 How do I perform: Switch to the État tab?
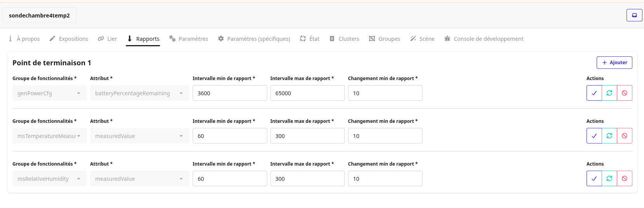click(310, 39)
